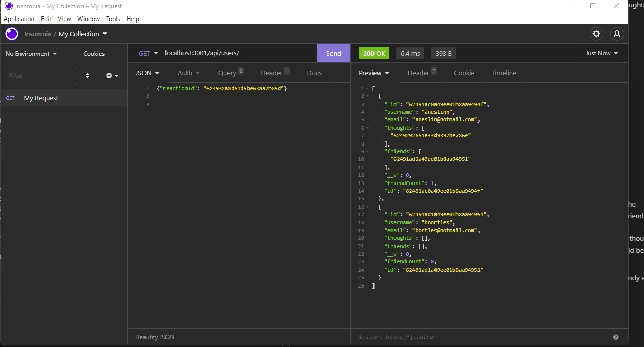Collapse the first user object on line 2

point(368,96)
